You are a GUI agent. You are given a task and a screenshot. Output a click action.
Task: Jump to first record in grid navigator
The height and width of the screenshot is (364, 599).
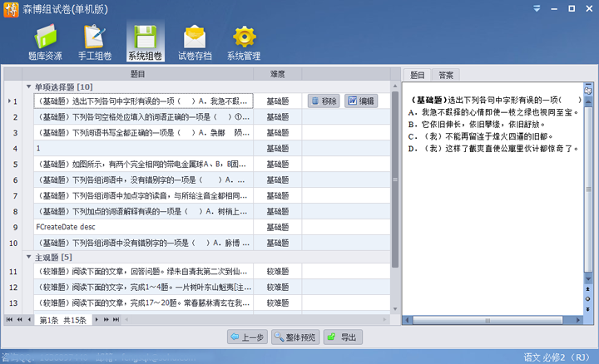10,320
